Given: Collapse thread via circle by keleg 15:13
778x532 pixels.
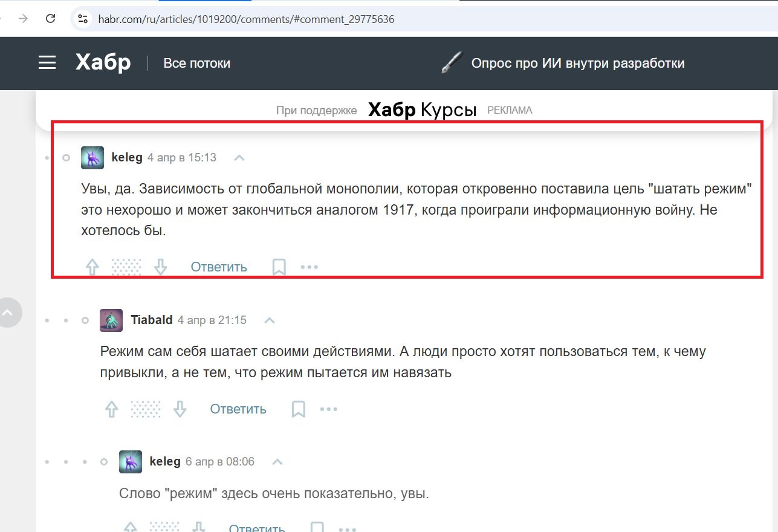Looking at the screenshot, I should click(x=66, y=158).
